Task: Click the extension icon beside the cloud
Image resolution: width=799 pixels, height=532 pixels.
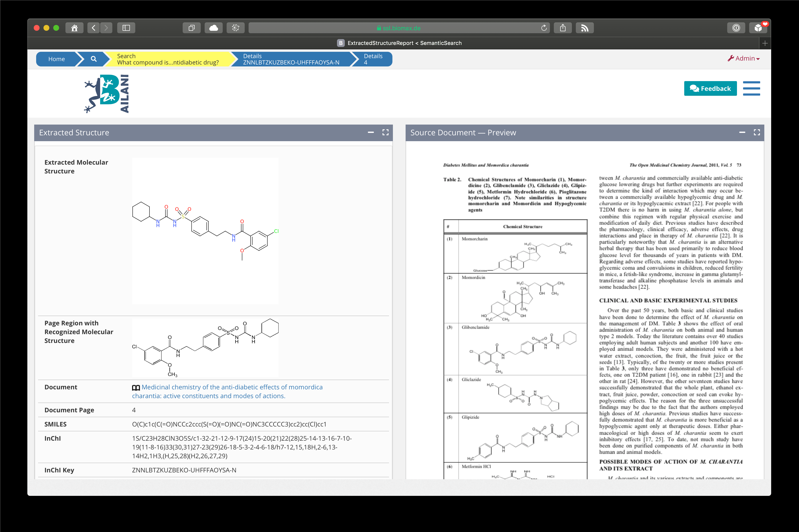Action: [x=236, y=28]
